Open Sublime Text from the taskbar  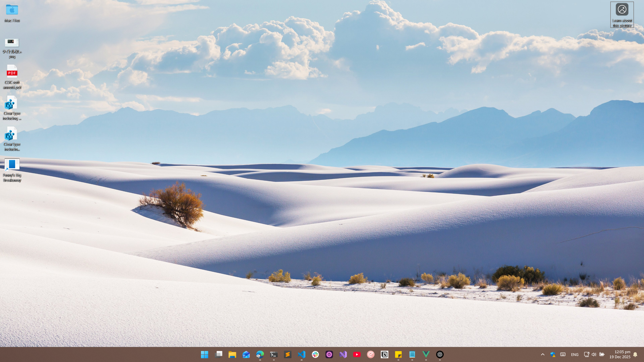[x=288, y=354]
